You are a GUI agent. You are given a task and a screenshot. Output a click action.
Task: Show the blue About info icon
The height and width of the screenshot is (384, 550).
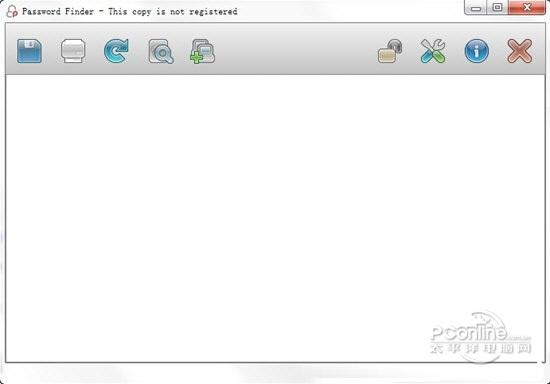(476, 51)
